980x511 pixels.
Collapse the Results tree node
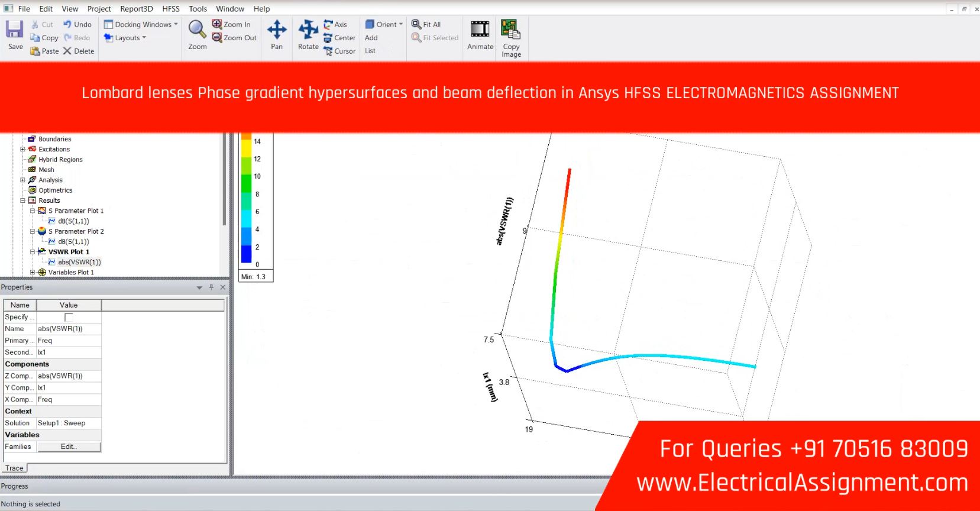(23, 200)
